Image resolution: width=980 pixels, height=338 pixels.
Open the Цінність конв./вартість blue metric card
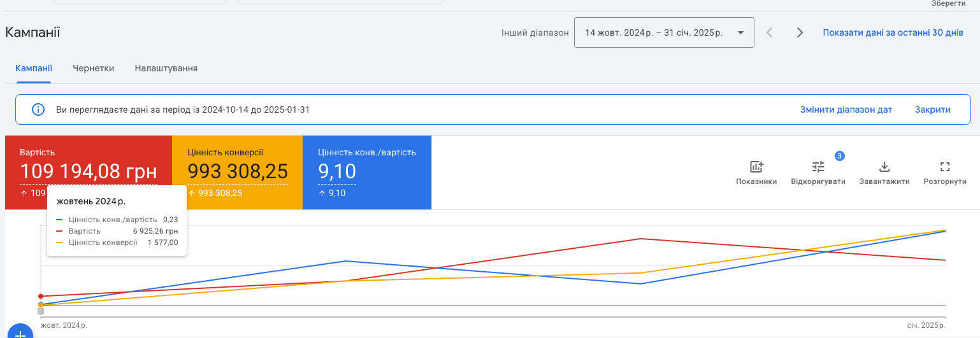[x=367, y=172]
